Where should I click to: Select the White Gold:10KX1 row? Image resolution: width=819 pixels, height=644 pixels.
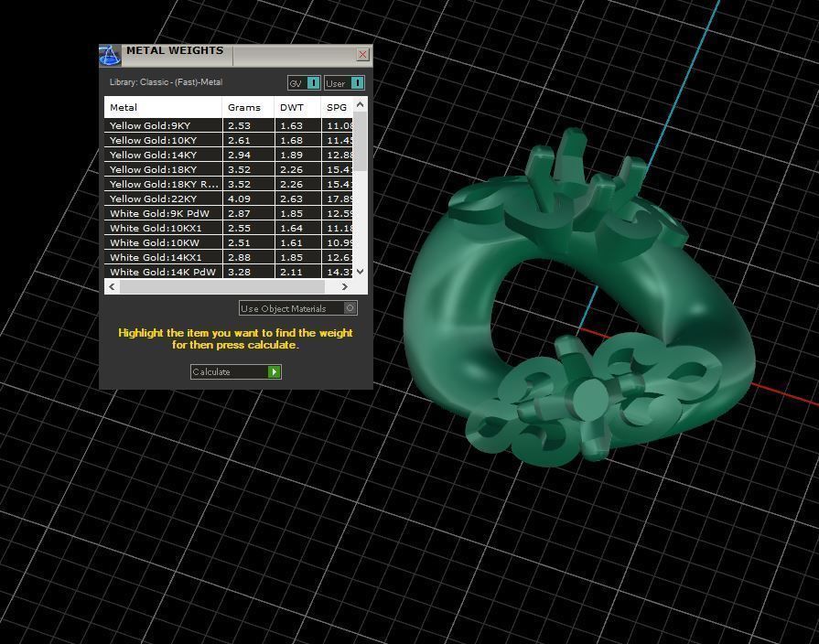[x=229, y=228]
